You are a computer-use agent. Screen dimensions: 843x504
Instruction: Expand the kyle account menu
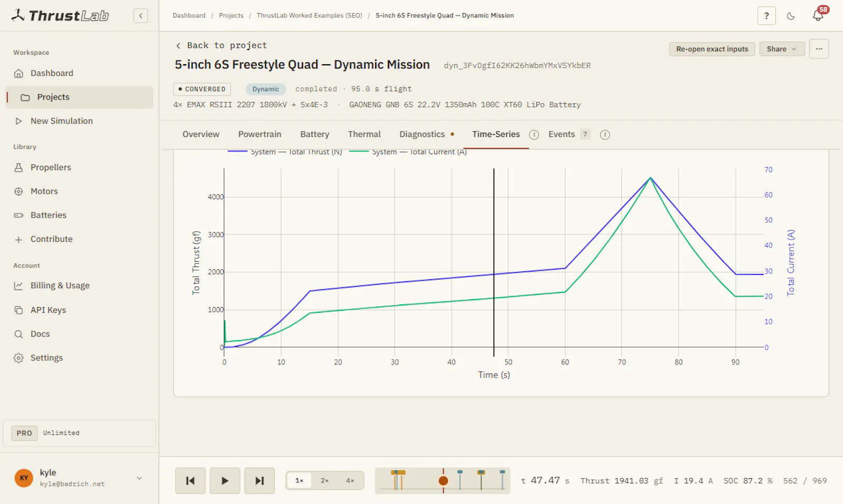(139, 478)
